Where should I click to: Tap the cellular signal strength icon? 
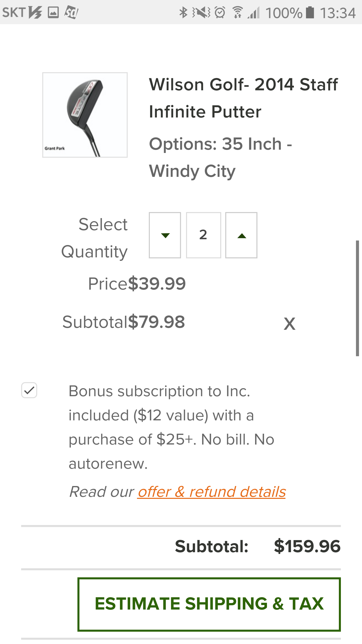pyautogui.click(x=253, y=12)
